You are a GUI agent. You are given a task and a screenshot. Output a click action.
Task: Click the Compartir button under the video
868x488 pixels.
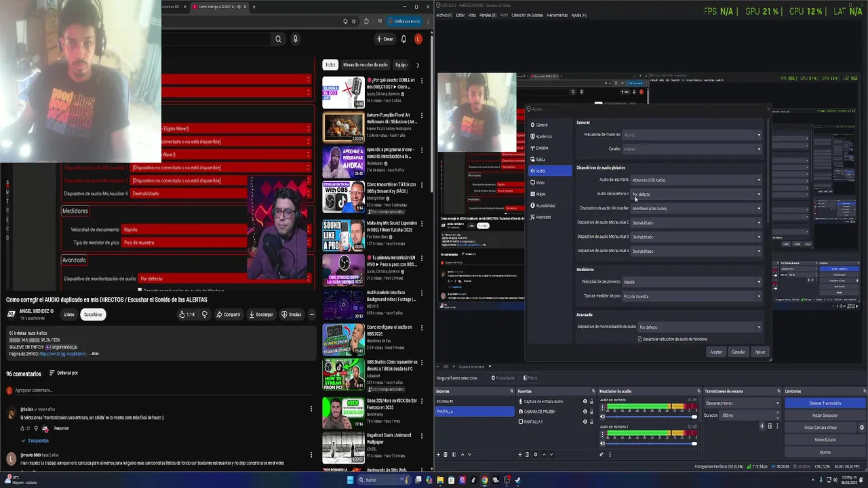[x=228, y=314]
